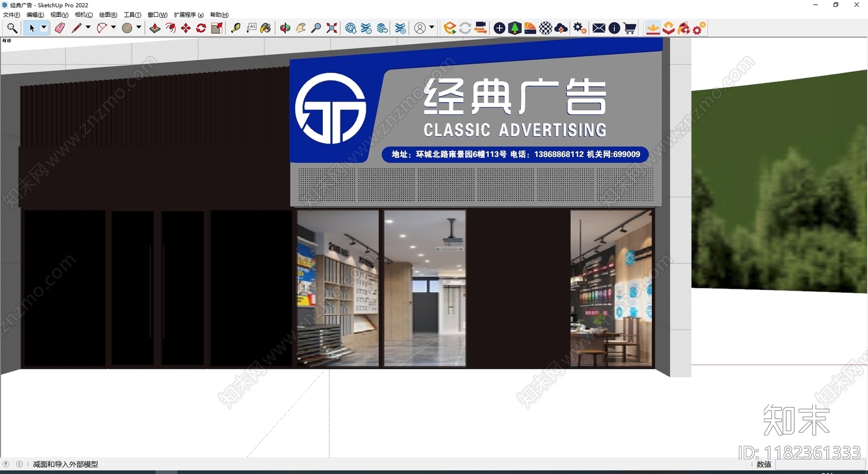Open the Extension Warehouse icon

(x=366, y=28)
